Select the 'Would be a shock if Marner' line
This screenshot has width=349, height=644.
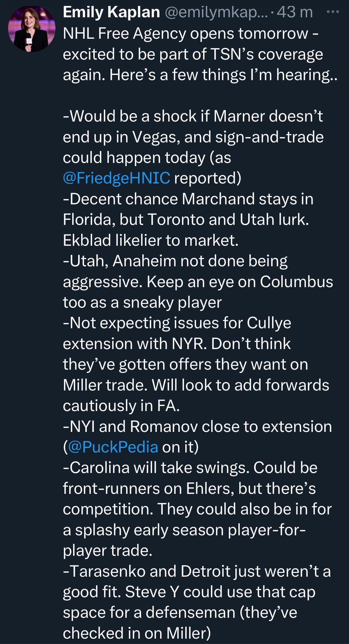193,116
